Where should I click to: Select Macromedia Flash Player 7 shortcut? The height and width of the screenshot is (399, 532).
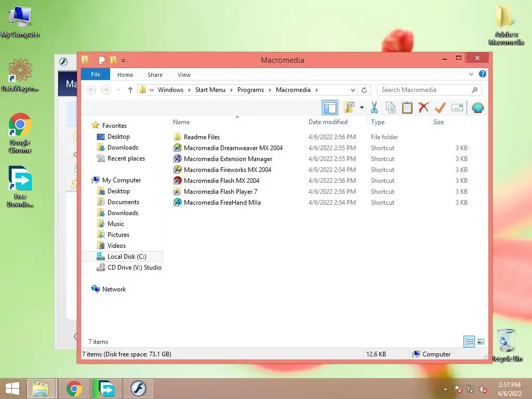point(220,192)
